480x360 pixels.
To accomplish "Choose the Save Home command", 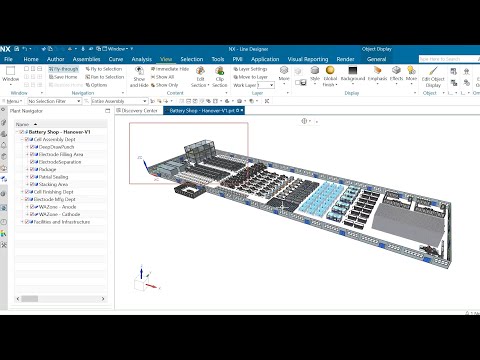I will click(x=63, y=77).
